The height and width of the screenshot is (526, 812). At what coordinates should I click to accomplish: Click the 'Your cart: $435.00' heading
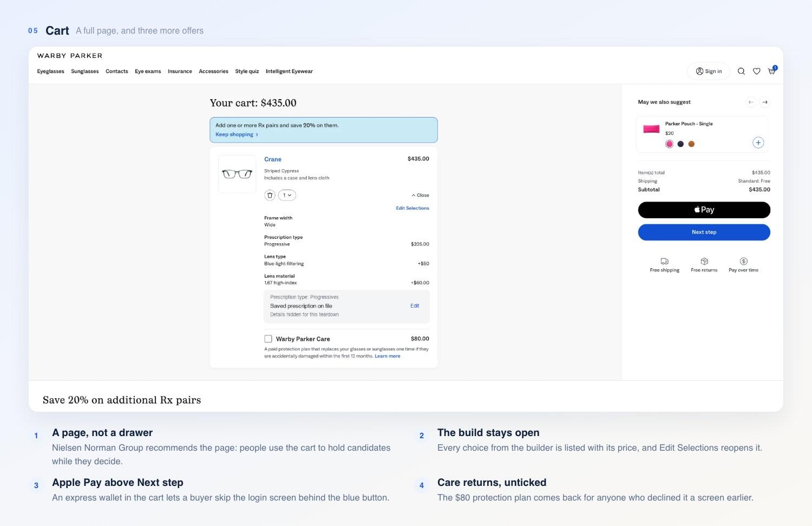253,103
